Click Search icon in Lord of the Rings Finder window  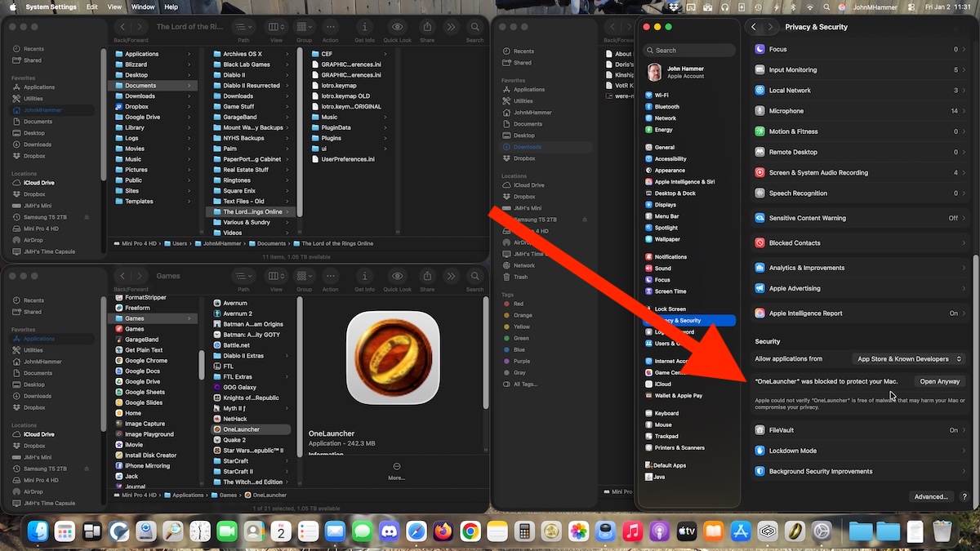click(x=475, y=27)
